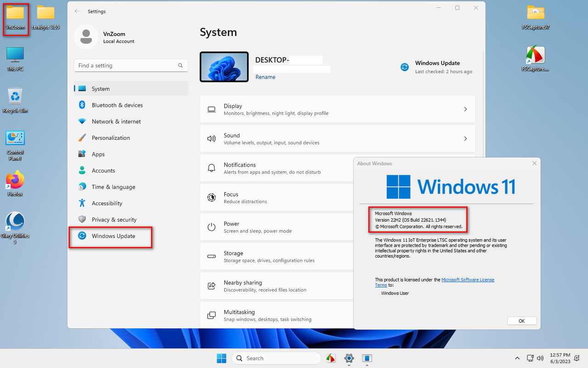Show hidden icons in system tray

click(x=518, y=358)
